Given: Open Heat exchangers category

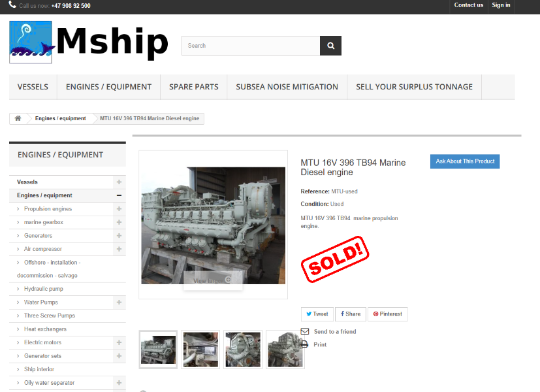Looking at the screenshot, I should pyautogui.click(x=45, y=329).
